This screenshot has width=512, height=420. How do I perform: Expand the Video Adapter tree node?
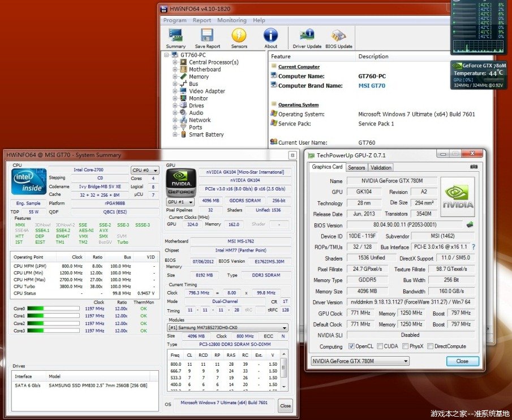(x=175, y=91)
